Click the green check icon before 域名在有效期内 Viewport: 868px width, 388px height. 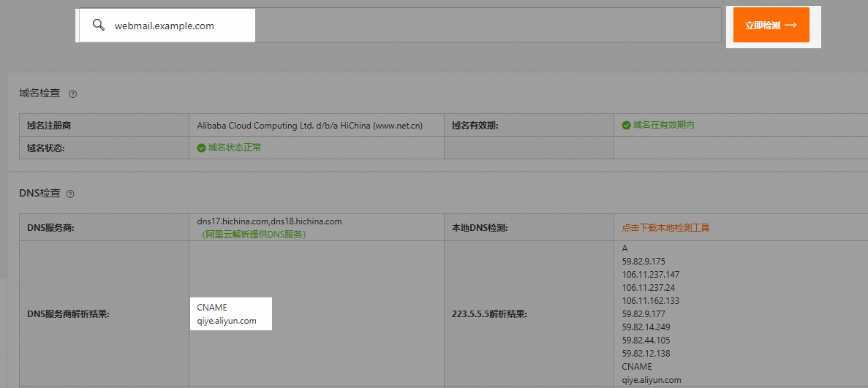click(x=626, y=125)
